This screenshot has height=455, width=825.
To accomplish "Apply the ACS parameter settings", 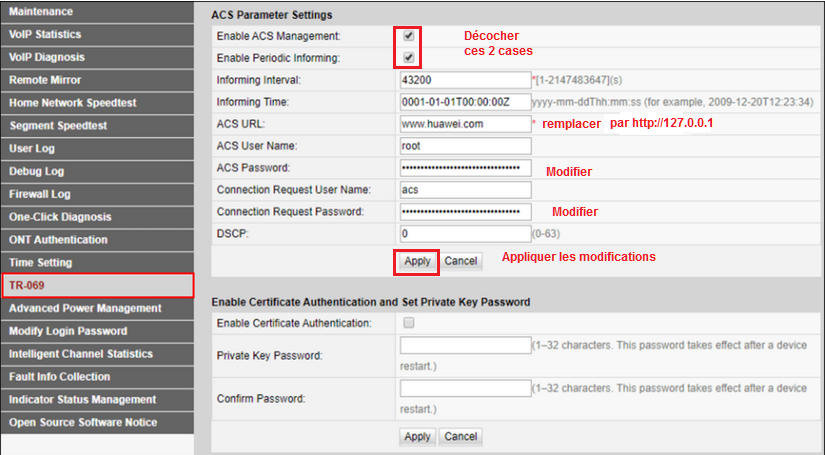I will pos(417,261).
